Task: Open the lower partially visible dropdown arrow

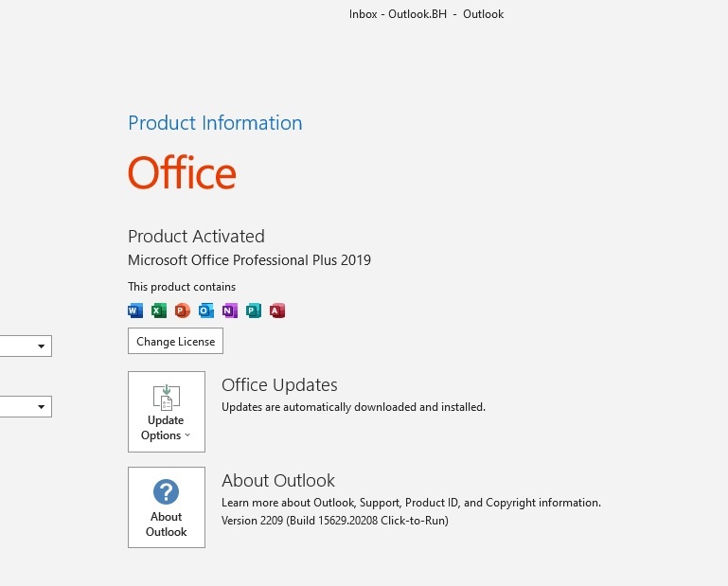Action: (x=41, y=407)
